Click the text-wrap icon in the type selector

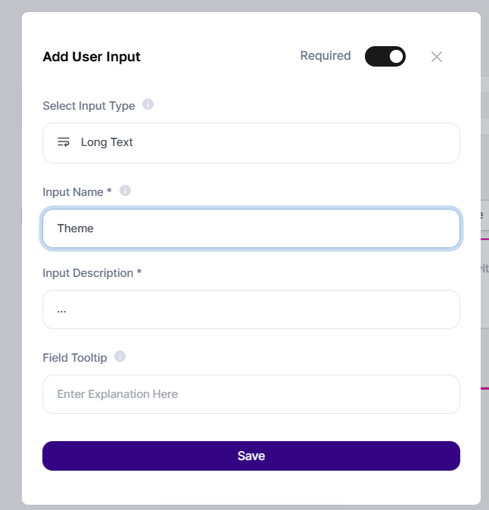(63, 142)
